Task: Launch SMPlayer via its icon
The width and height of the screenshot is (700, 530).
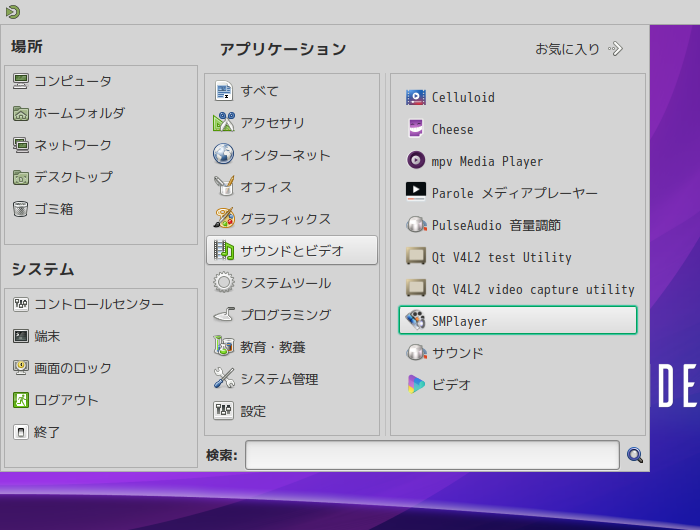Action: point(416,321)
